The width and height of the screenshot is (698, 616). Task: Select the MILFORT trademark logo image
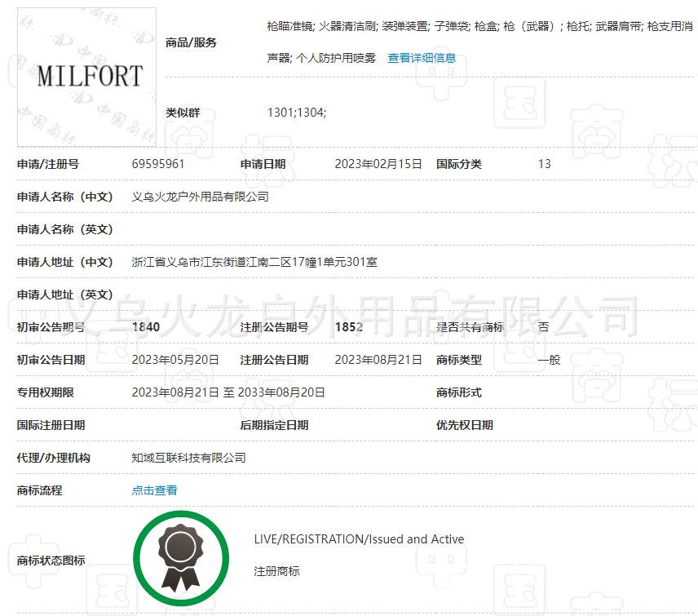(86, 75)
